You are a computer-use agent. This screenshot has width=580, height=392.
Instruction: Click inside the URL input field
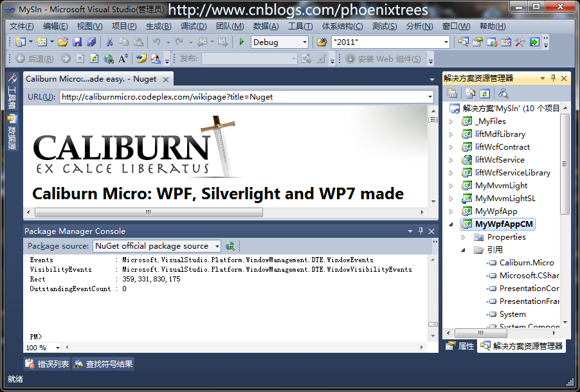[242, 97]
